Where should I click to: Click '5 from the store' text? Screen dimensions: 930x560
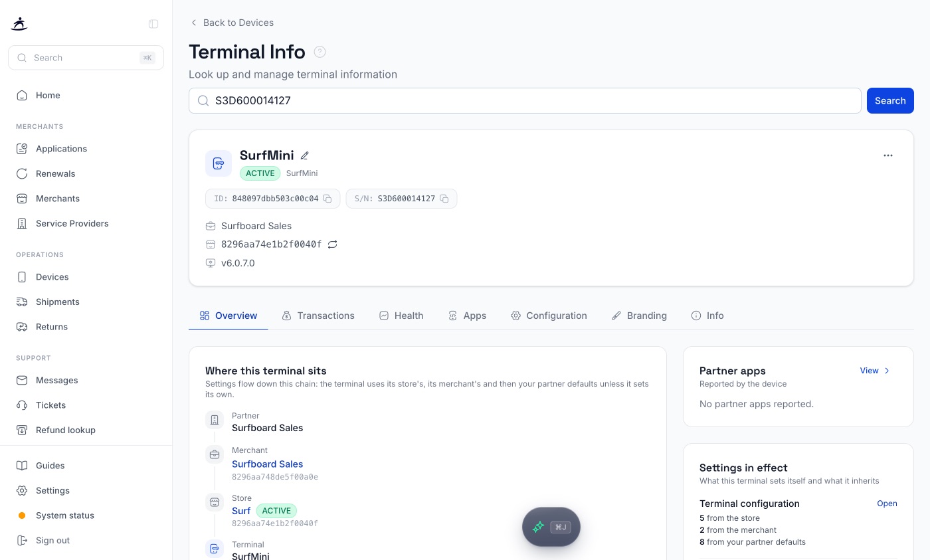(729, 518)
